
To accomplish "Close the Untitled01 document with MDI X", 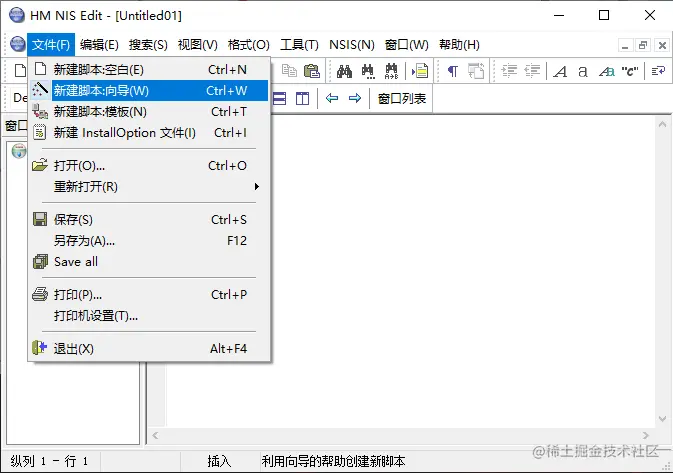I will [662, 45].
